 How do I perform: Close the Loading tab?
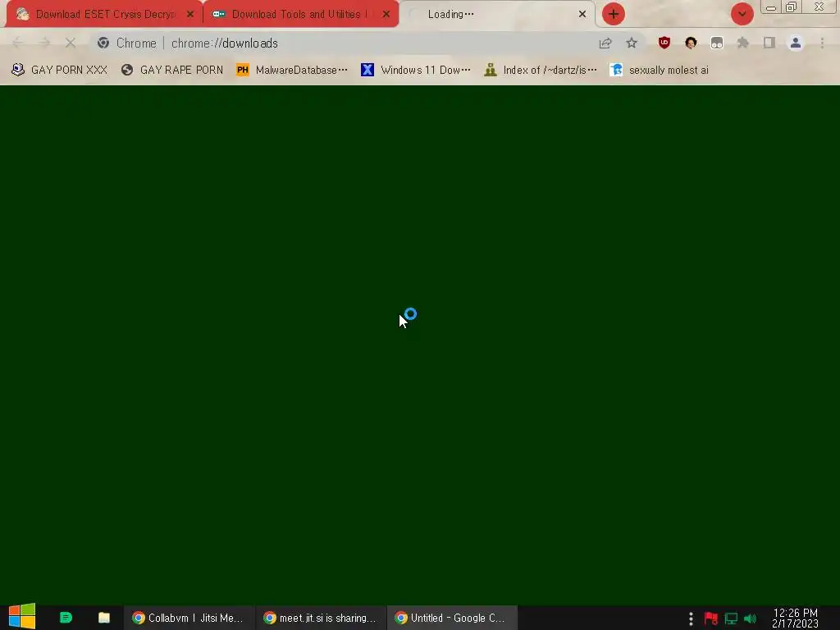(582, 15)
